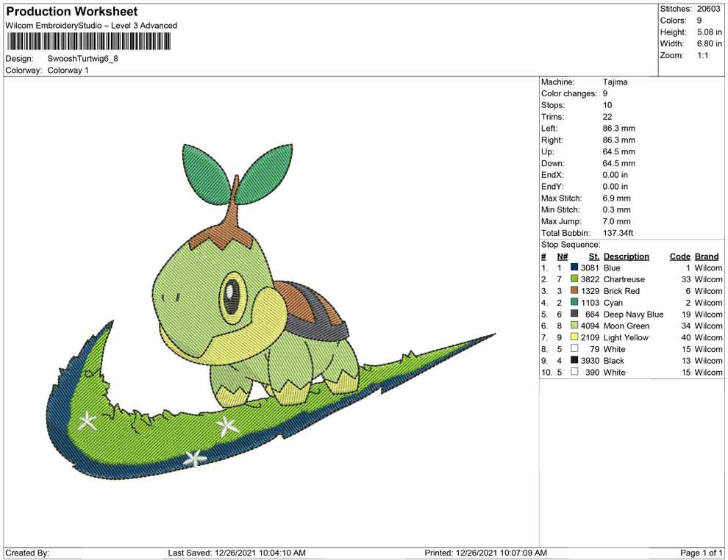This screenshot has height=560, width=728.
Task: Click 'Wilcom EmbroideryStudio – Level 3 Advanced' text
Action: pos(91,26)
